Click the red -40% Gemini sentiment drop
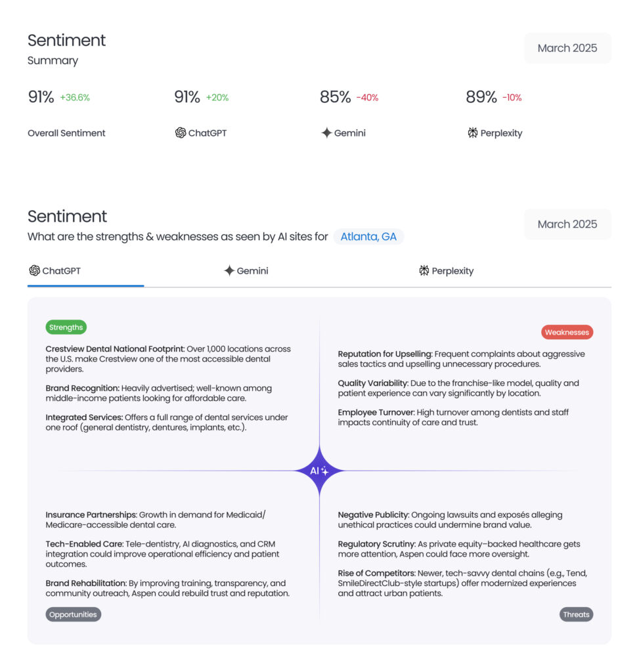Viewport: 639px width, 672px height. pyautogui.click(x=368, y=97)
